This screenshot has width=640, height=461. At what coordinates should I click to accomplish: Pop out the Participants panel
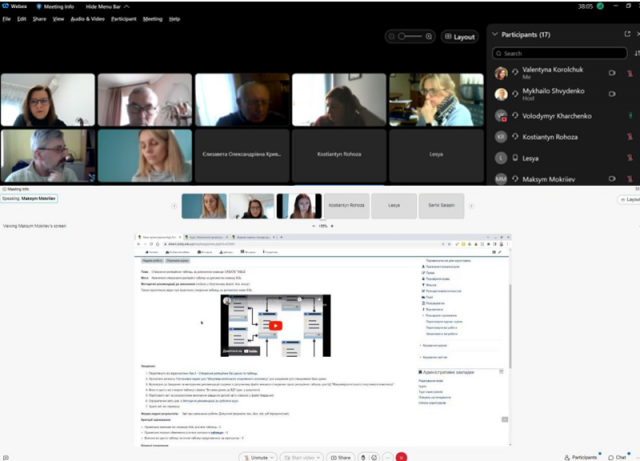627,34
